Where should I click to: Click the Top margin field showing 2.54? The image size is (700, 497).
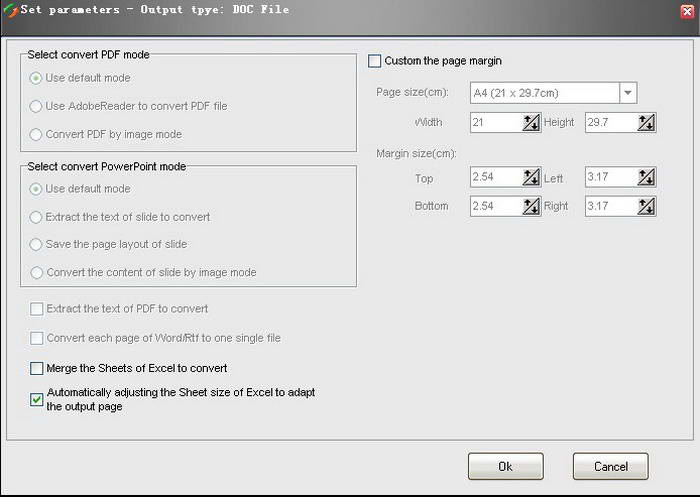[x=496, y=177]
